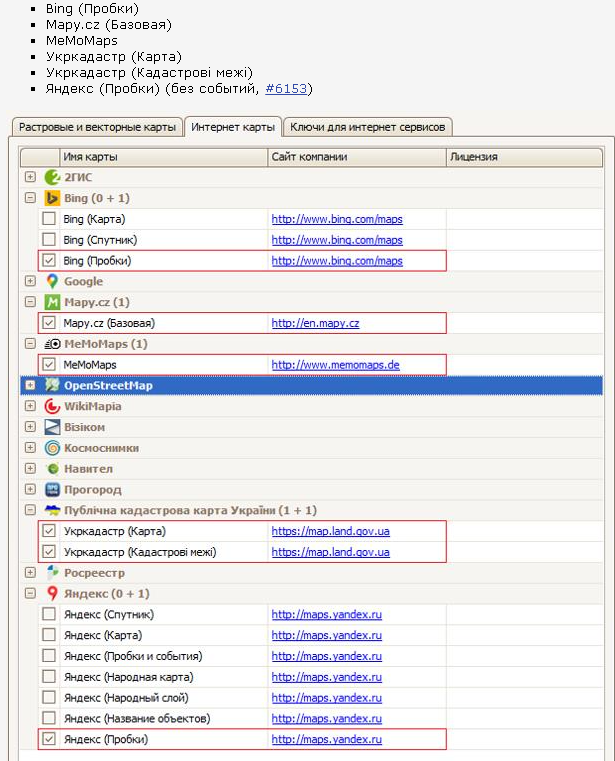Collapse Публічна кадастрова карта України group

tap(30, 510)
